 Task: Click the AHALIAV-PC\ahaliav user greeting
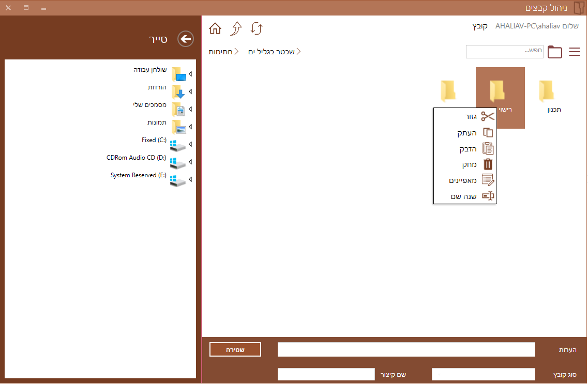point(537,26)
